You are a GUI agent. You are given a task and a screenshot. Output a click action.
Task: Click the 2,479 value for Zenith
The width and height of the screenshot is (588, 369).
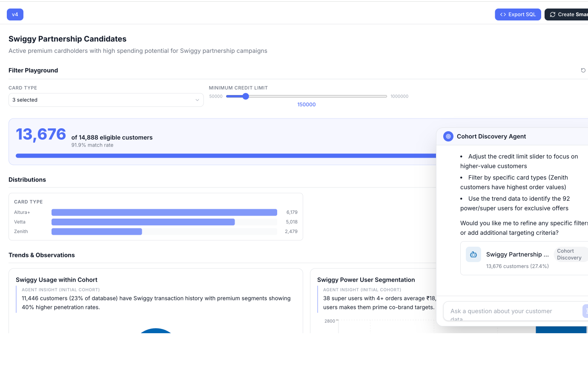(x=291, y=231)
